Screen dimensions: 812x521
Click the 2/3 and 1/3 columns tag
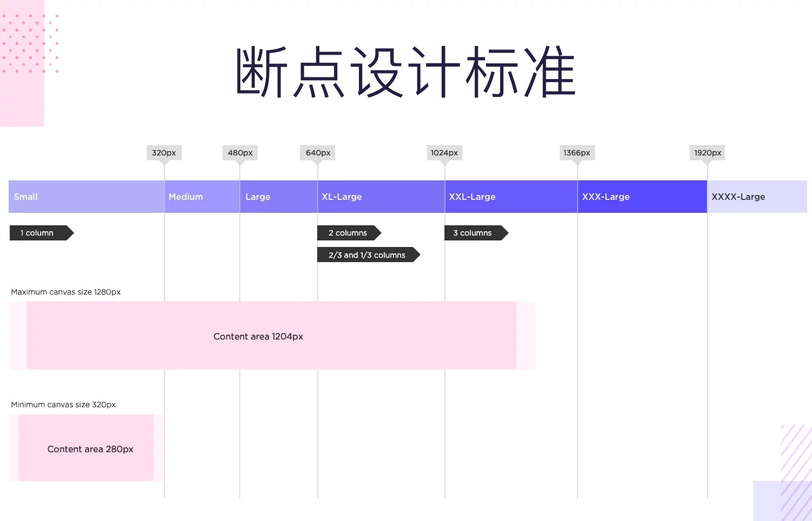[x=369, y=255]
